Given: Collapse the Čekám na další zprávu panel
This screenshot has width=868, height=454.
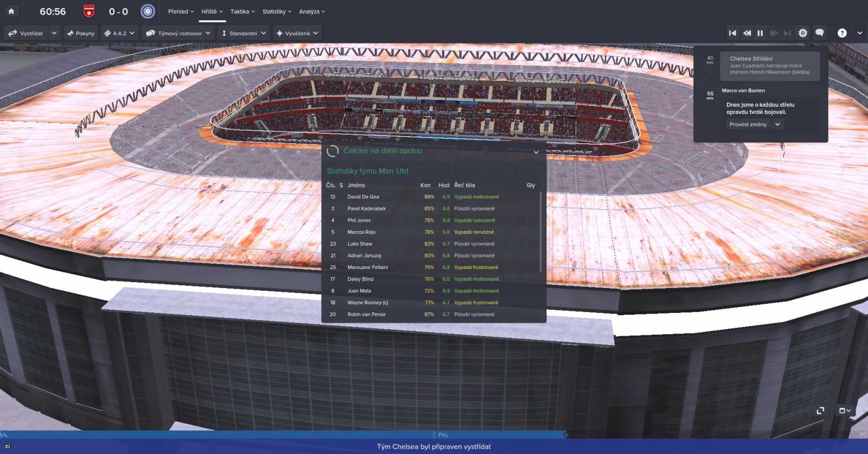Looking at the screenshot, I should [536, 152].
